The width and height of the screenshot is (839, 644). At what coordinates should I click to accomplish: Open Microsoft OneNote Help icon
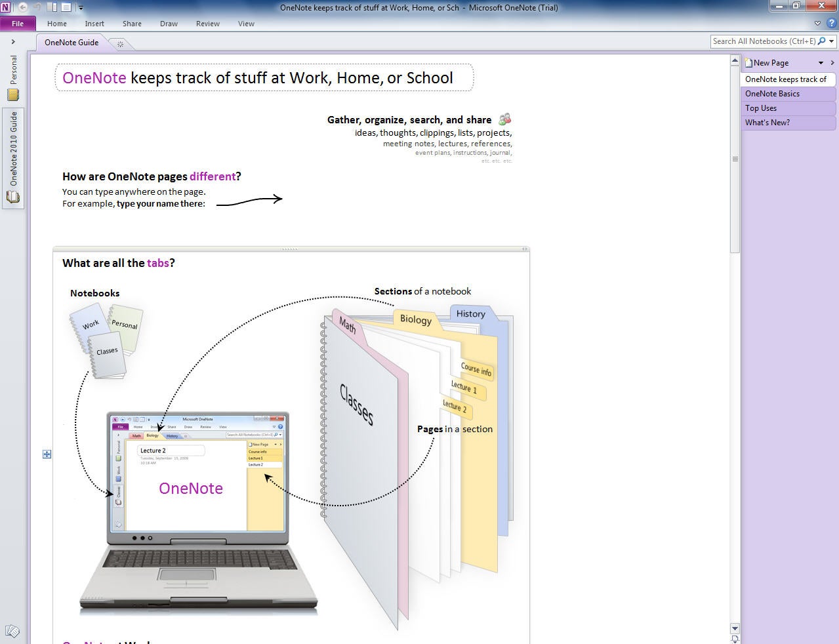[x=831, y=23]
